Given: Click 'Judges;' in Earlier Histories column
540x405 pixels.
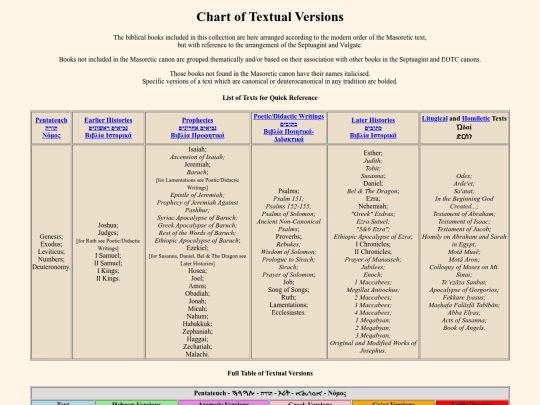Looking at the screenshot, I should (108, 233).
